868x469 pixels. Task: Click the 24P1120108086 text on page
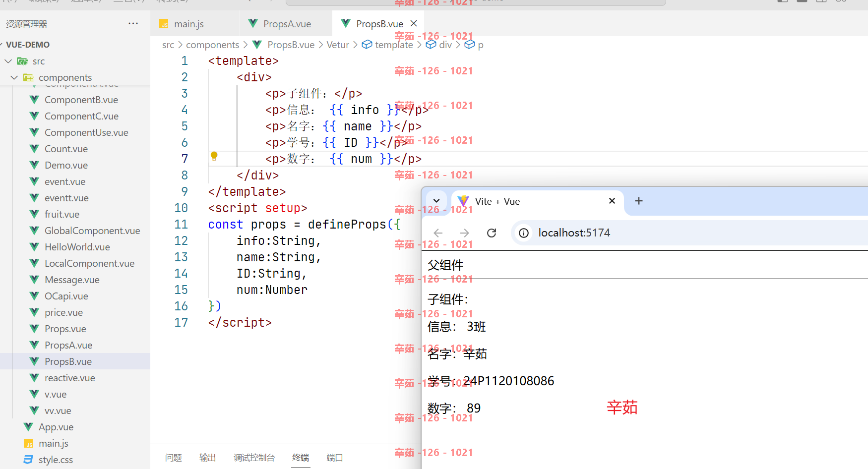pos(509,381)
